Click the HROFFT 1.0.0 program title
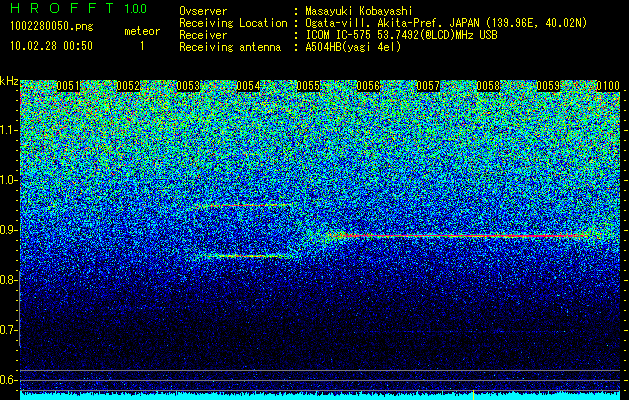The height and width of the screenshot is (400, 629). [x=79, y=8]
